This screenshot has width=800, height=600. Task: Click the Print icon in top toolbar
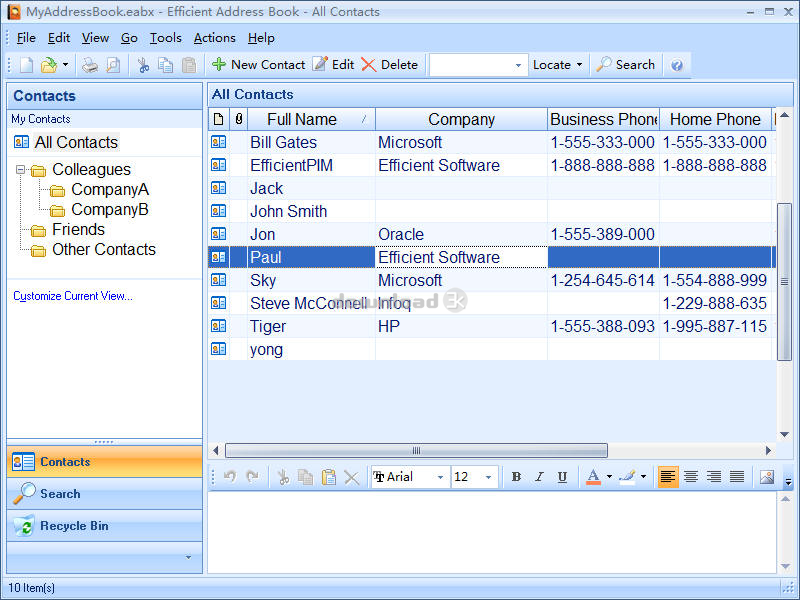tap(90, 65)
